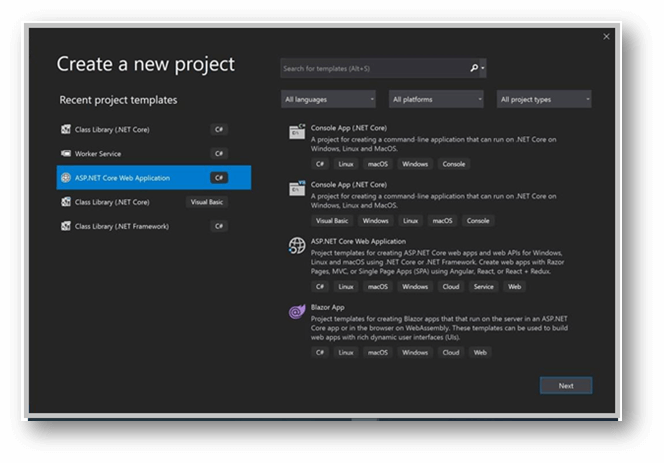
Task: Select Class Library (.NET Core) Visual Basic template
Action: click(154, 202)
